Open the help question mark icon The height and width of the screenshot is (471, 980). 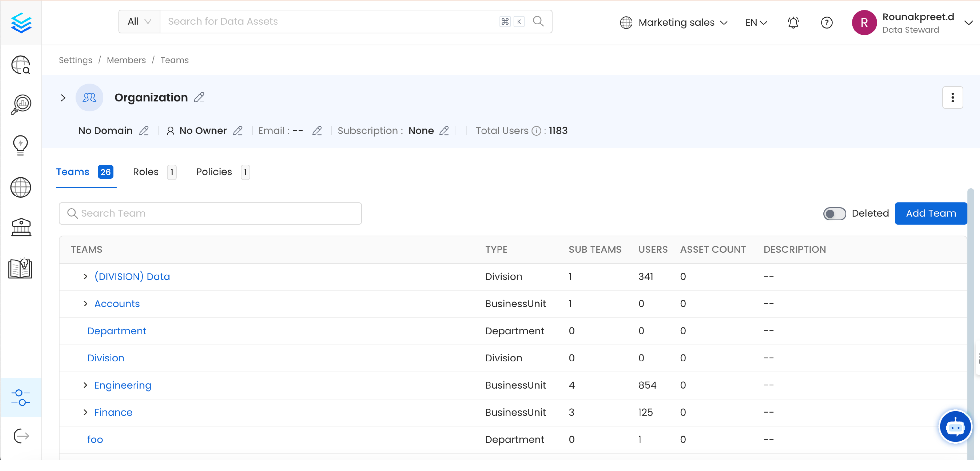point(826,23)
